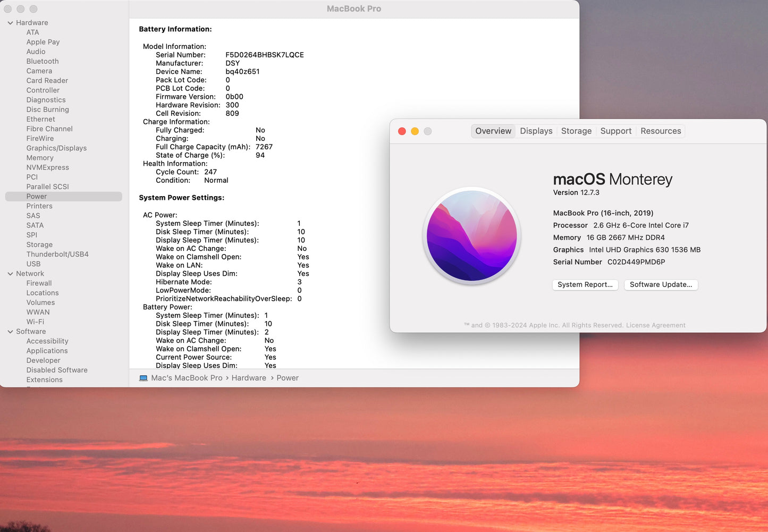Click the System Report button

click(x=585, y=285)
